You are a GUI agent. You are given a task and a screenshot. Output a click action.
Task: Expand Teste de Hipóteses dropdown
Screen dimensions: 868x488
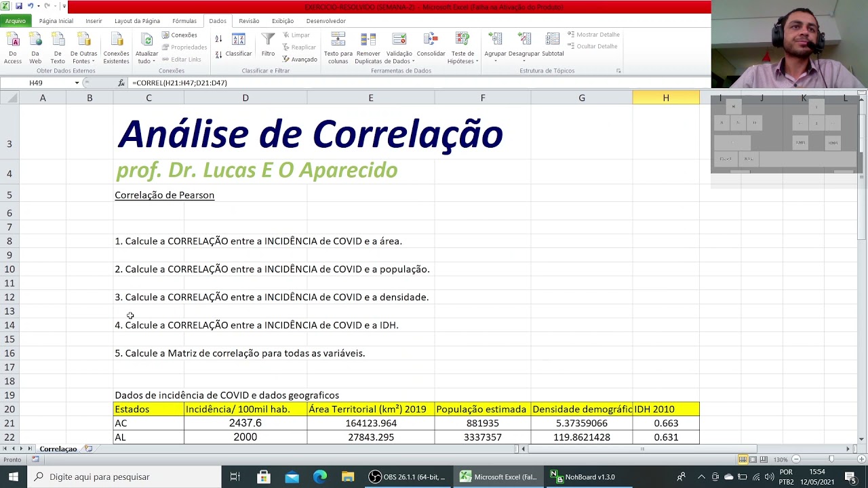(462, 58)
